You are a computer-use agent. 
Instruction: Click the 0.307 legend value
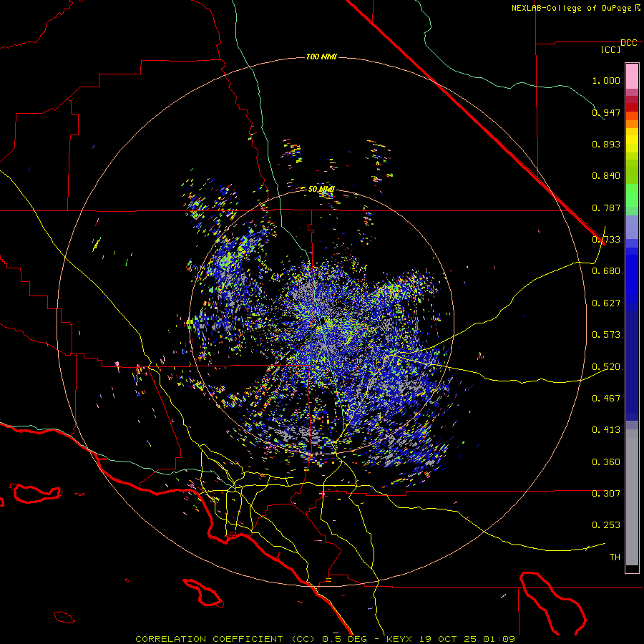(x=606, y=494)
